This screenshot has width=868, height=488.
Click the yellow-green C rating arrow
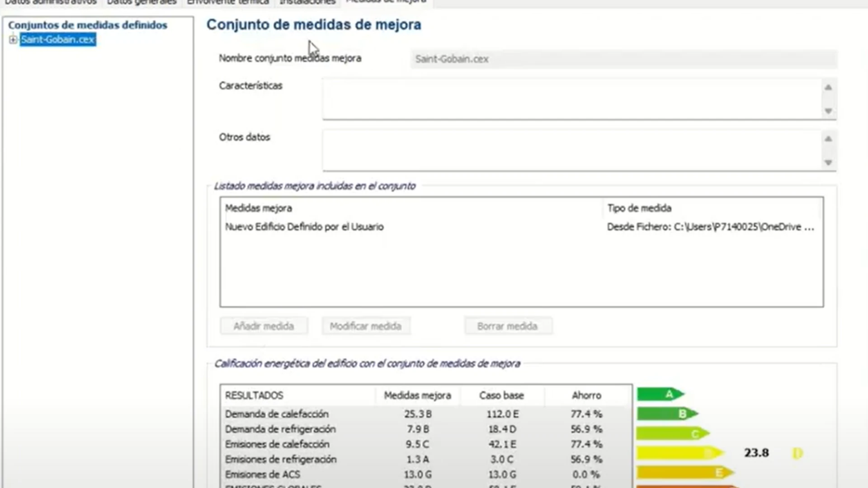tap(673, 434)
